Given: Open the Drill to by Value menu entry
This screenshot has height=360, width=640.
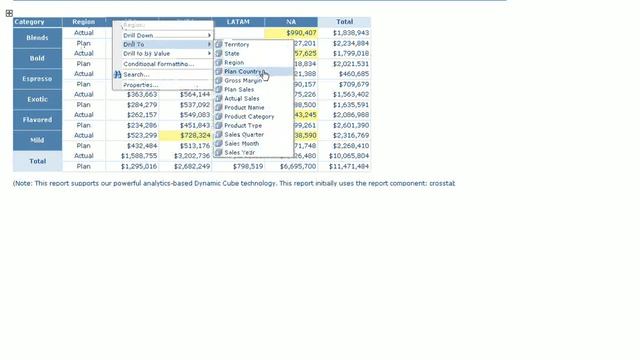Looking at the screenshot, I should (163, 53).
